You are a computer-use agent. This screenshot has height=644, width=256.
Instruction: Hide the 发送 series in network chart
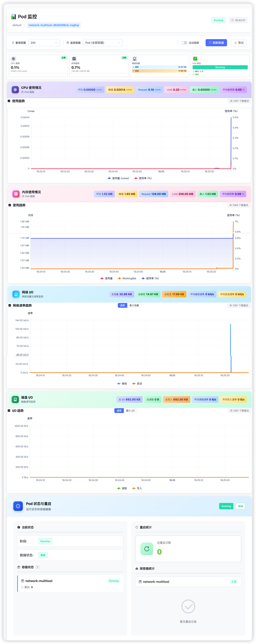pyautogui.click(x=137, y=383)
